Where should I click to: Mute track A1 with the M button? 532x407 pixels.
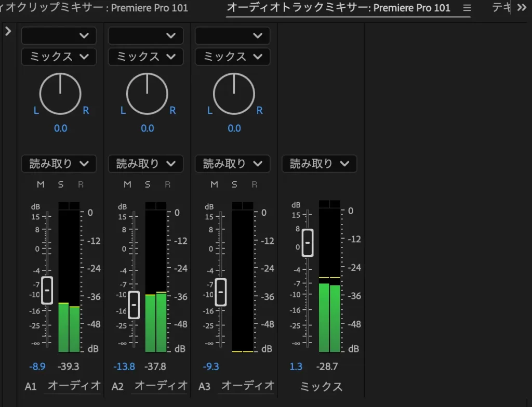point(40,184)
